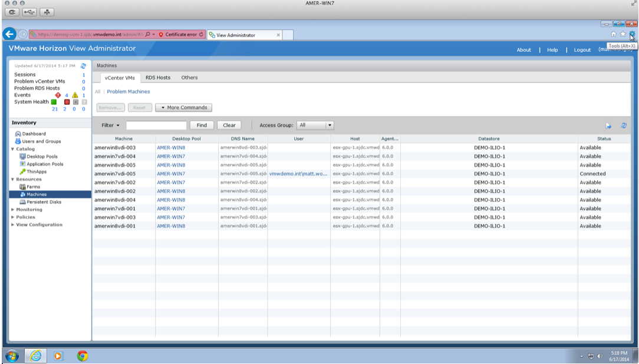Open the Tools gear icon
639x364 pixels.
[632, 34]
